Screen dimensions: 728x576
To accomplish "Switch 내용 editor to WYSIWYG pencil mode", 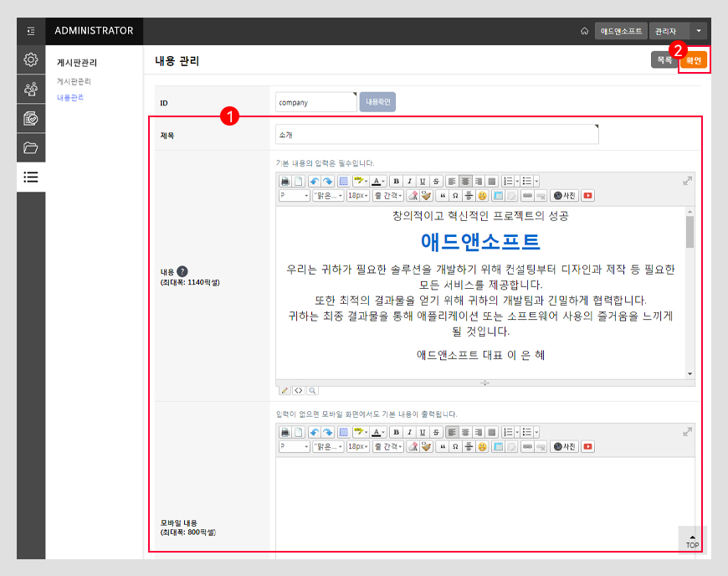I will pos(285,390).
